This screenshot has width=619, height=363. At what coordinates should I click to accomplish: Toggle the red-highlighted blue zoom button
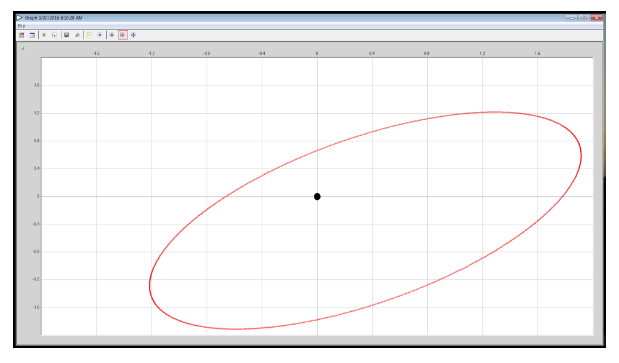(x=123, y=35)
